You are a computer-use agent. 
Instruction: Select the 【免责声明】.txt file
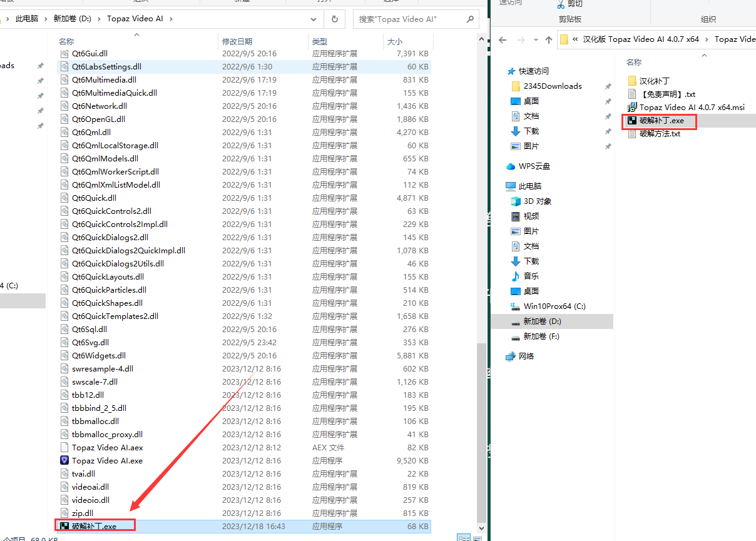tap(667, 94)
